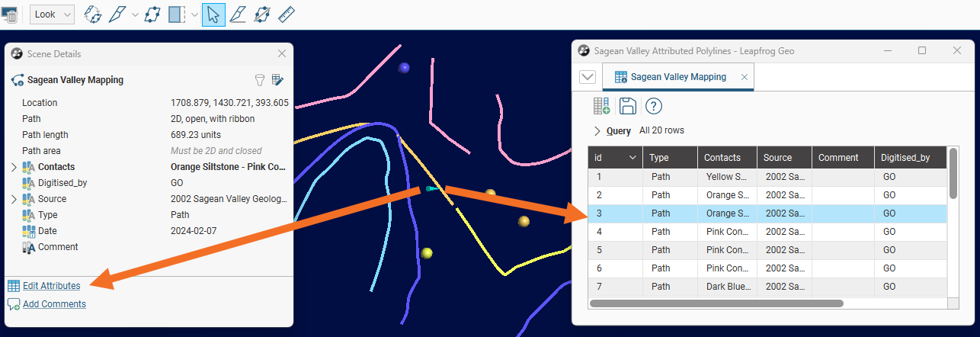Click the Sagean Valley Mapping polyline icon
The image size is (980, 337).
(17, 79)
